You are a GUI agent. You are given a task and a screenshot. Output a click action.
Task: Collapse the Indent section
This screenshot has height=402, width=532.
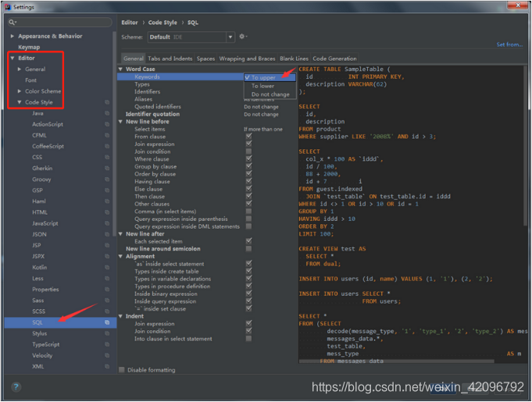(120, 316)
